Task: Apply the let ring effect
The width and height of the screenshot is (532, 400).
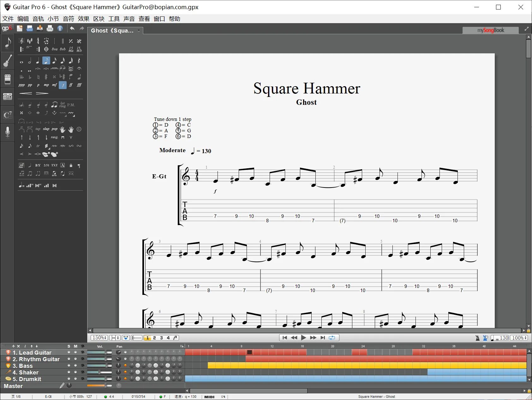Action: click(63, 105)
